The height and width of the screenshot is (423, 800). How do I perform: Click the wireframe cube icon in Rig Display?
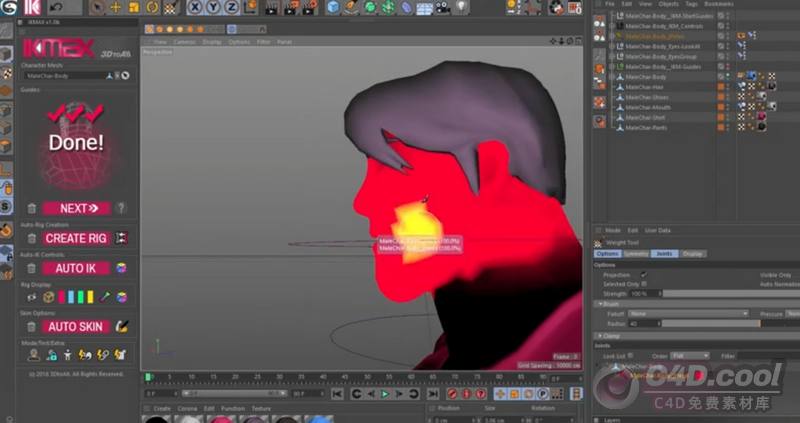pyautogui.click(x=48, y=297)
